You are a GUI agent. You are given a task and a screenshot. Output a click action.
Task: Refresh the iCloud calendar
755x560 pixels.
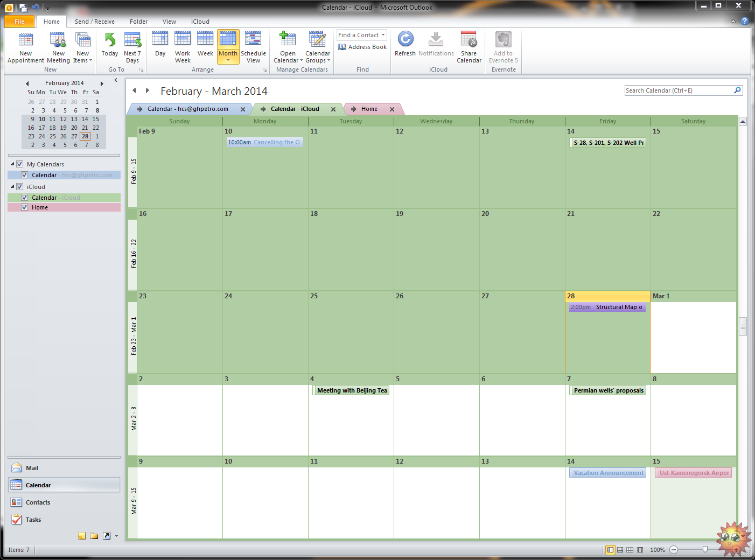405,45
